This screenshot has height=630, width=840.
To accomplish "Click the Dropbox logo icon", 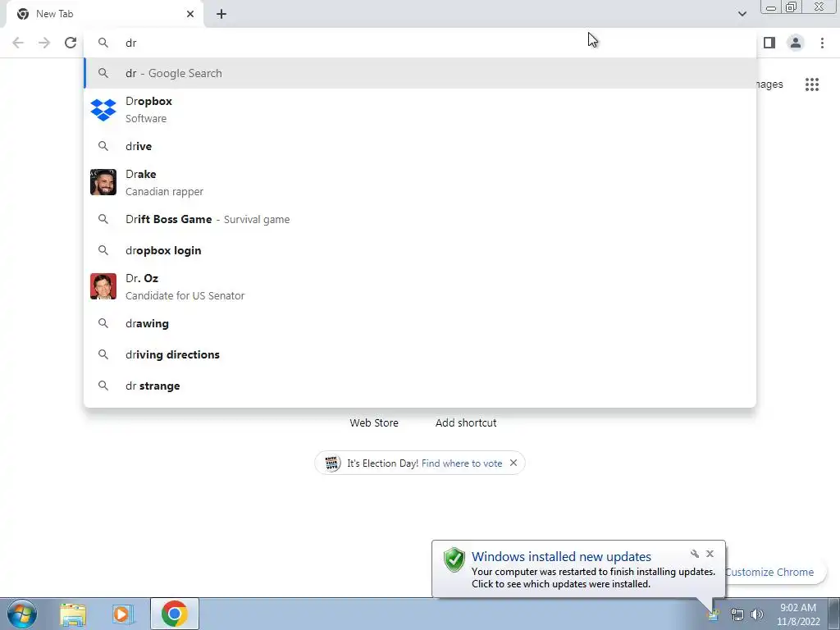I will pos(103,110).
